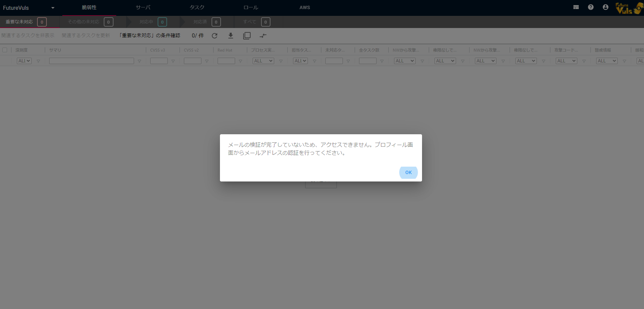Click filter funnel icon for プロセス実 column
The height and width of the screenshot is (309, 644).
(x=281, y=61)
